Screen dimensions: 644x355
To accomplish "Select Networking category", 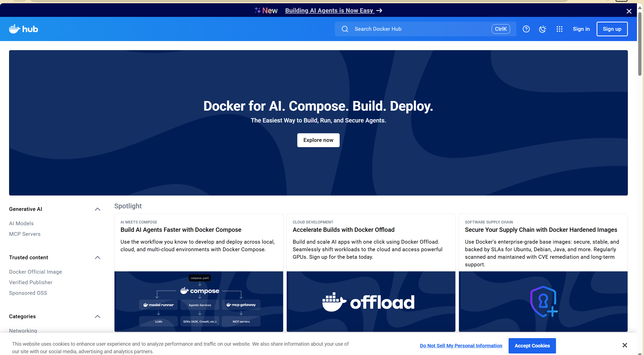I will 23,331.
